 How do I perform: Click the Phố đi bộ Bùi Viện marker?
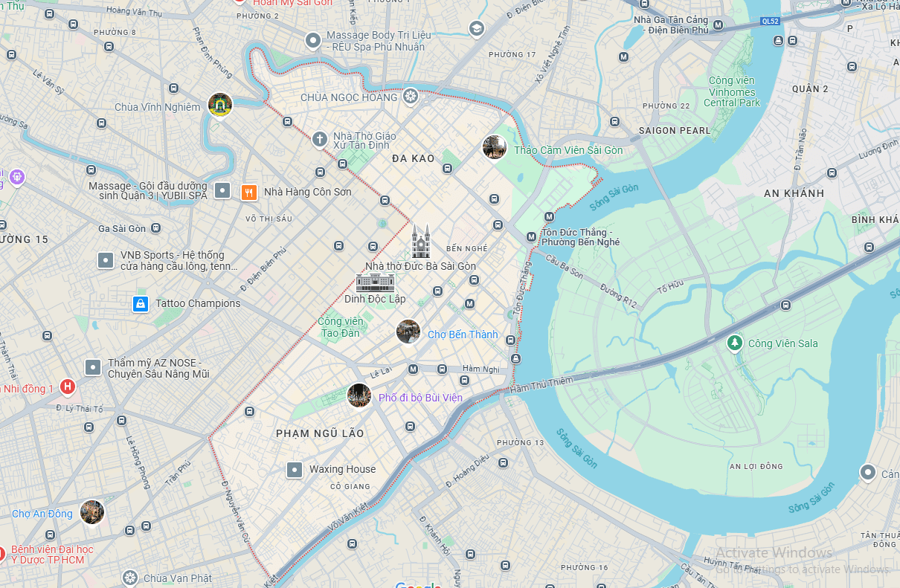(x=359, y=395)
